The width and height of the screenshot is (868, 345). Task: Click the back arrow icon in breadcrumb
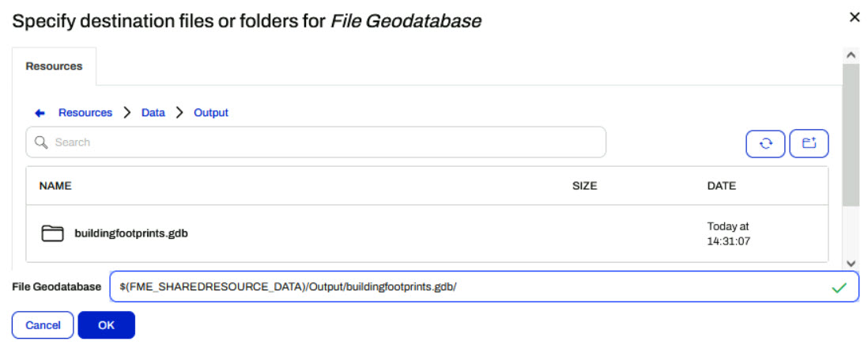[x=40, y=113]
